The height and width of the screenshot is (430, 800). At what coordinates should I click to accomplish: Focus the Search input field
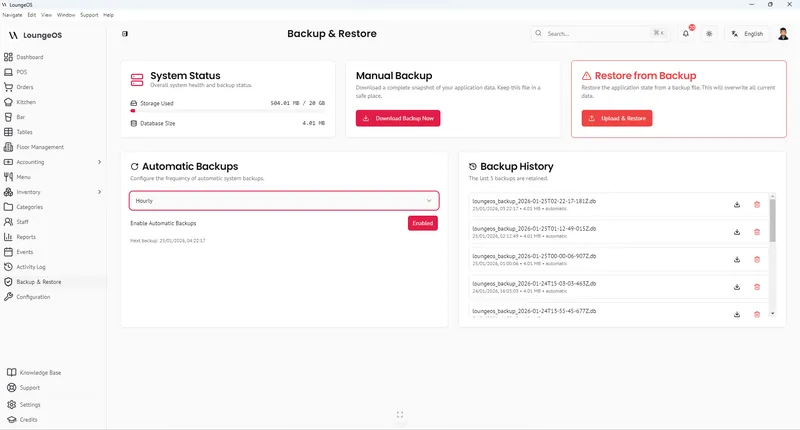click(600, 34)
